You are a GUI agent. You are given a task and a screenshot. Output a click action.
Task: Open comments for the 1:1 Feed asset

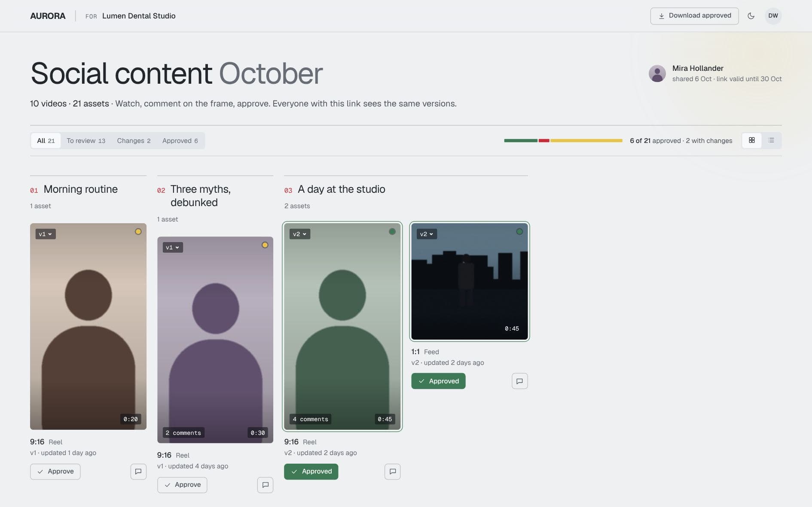(519, 381)
